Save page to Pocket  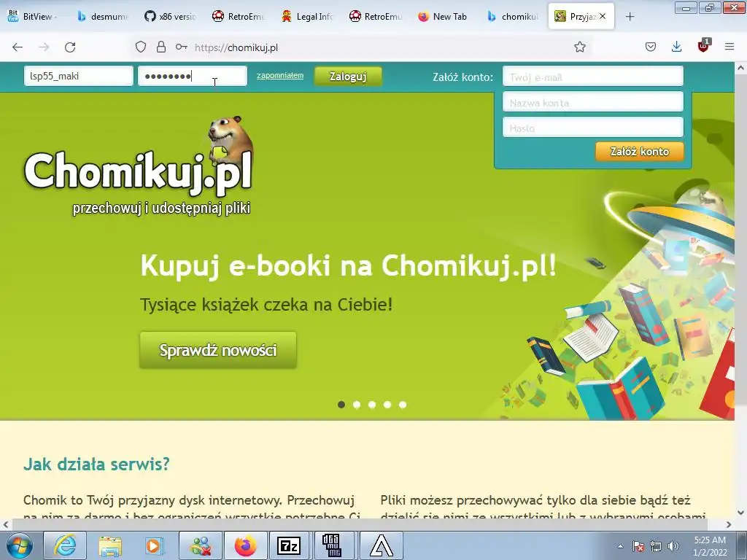650,47
